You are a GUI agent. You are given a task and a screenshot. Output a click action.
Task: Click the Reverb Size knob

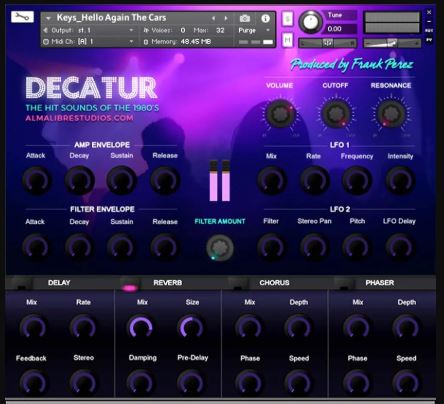click(191, 327)
